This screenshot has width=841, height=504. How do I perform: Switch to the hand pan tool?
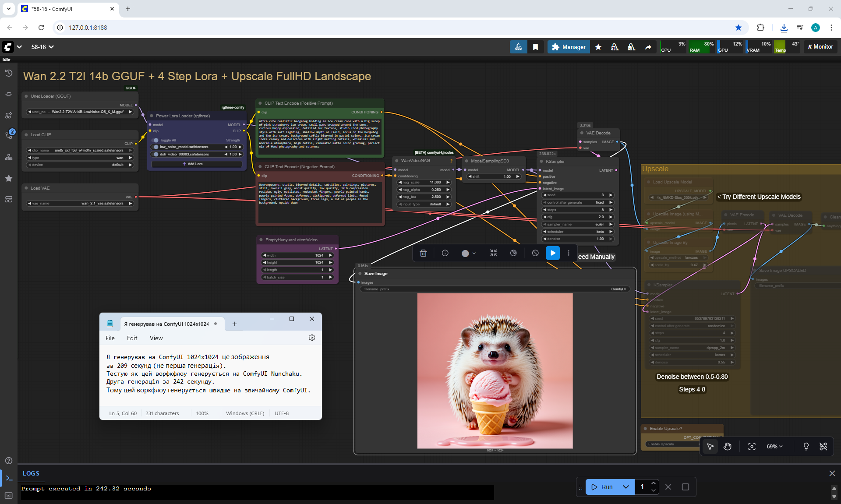click(x=728, y=446)
